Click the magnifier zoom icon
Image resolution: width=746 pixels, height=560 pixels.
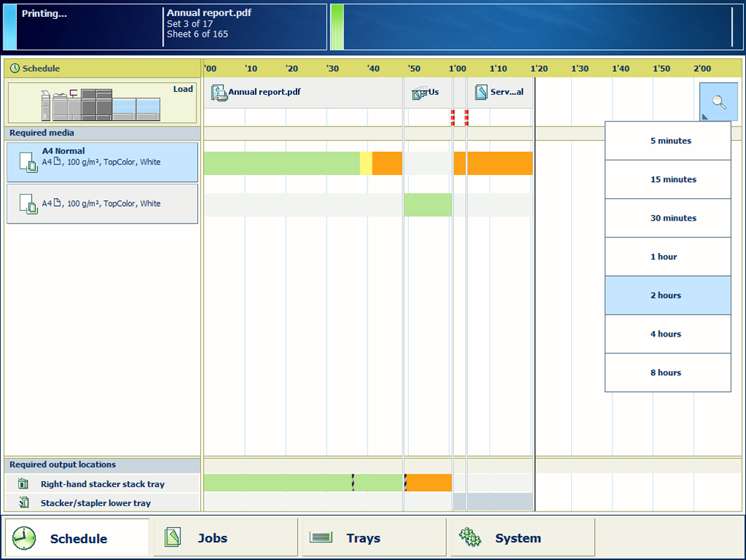tap(719, 102)
